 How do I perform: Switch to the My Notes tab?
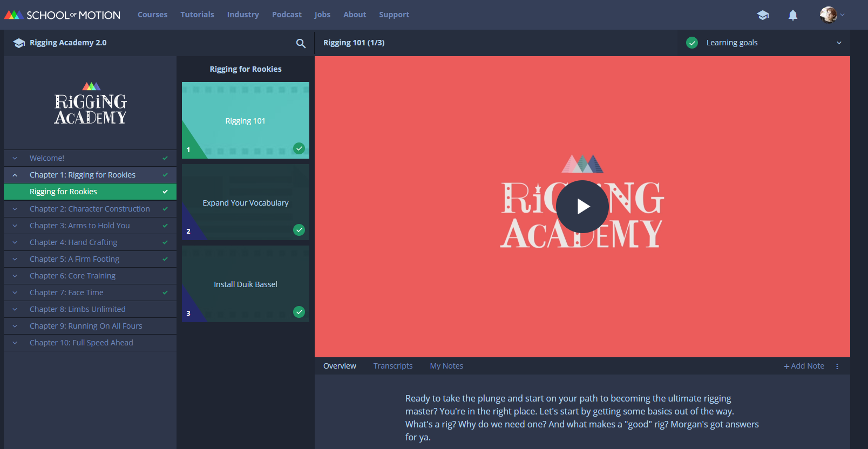point(446,366)
